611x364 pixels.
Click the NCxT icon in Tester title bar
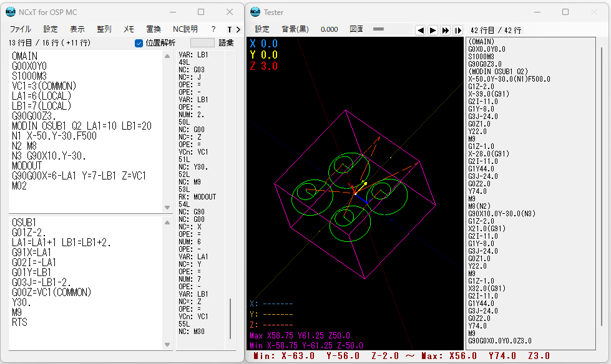255,12
